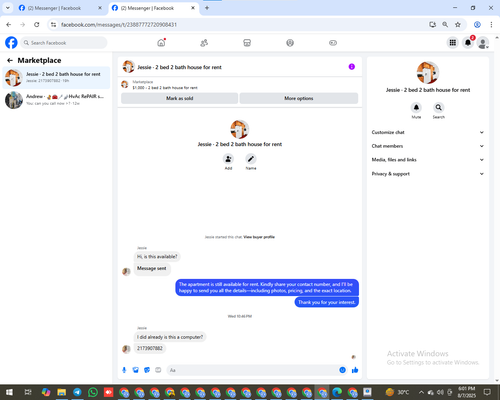Viewport: 500px width, 400px height.
Task: Open emoji picker in message box
Action: tap(342, 370)
